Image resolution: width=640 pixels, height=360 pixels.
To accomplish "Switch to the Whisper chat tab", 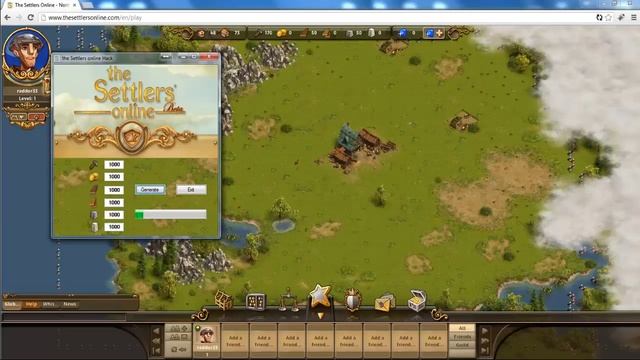I will (x=49, y=304).
